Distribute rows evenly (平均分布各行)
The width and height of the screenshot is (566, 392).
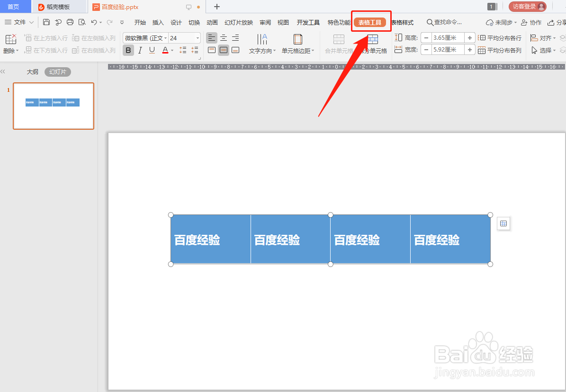click(500, 38)
